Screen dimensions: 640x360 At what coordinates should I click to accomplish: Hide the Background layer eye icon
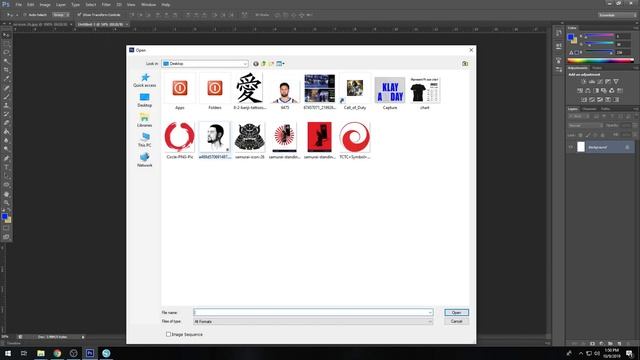[x=571, y=147]
